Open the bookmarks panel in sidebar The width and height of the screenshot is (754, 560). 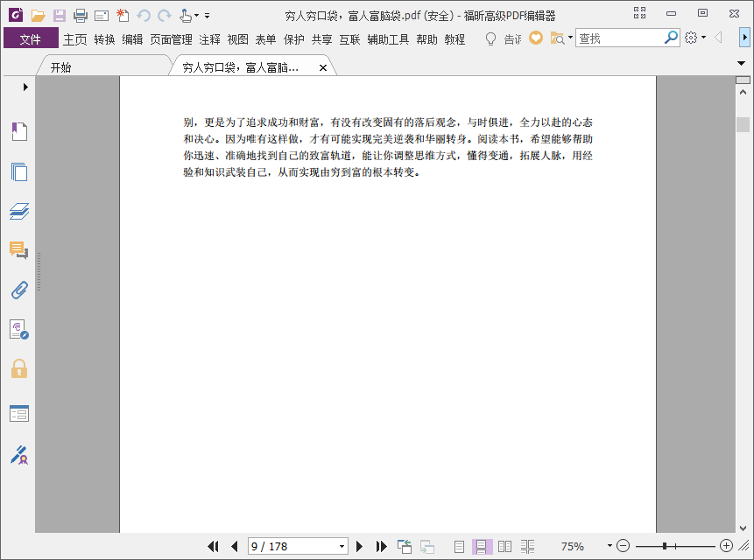[19, 131]
